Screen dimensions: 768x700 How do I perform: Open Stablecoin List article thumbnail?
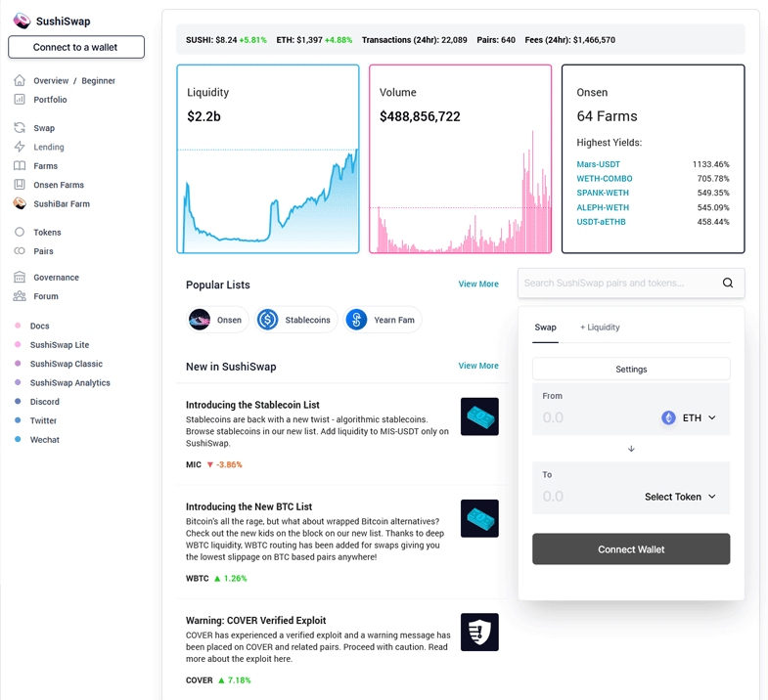pyautogui.click(x=479, y=416)
